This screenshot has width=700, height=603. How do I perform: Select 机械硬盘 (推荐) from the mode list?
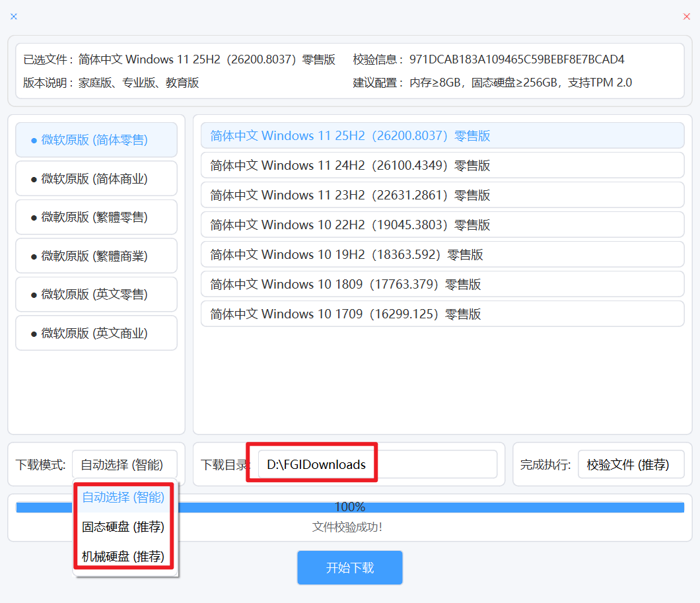pos(122,557)
